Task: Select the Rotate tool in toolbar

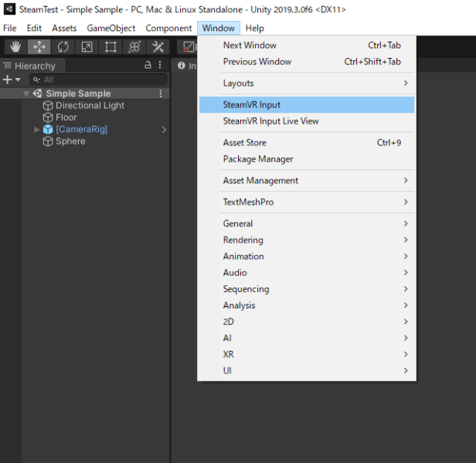Action: click(x=63, y=47)
